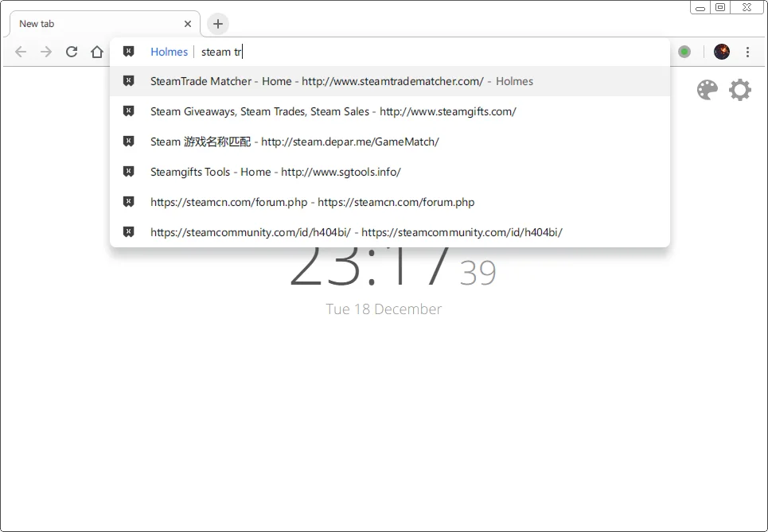Click the browser back arrow button

(x=21, y=52)
